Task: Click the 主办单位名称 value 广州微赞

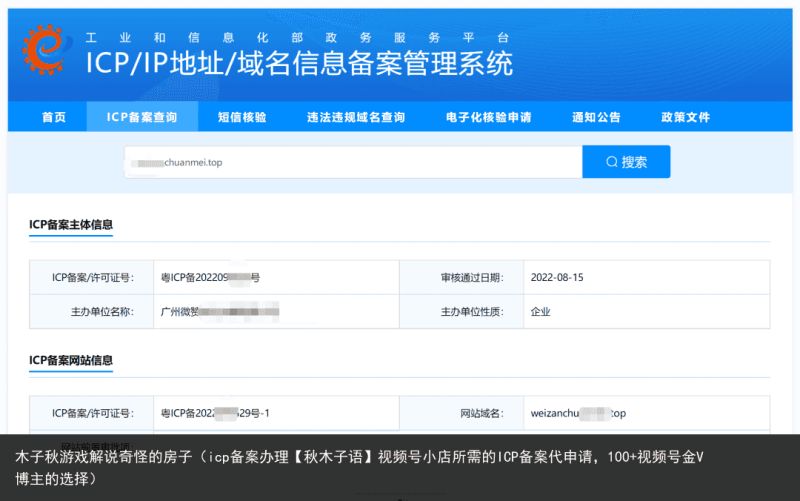Action: [219, 311]
